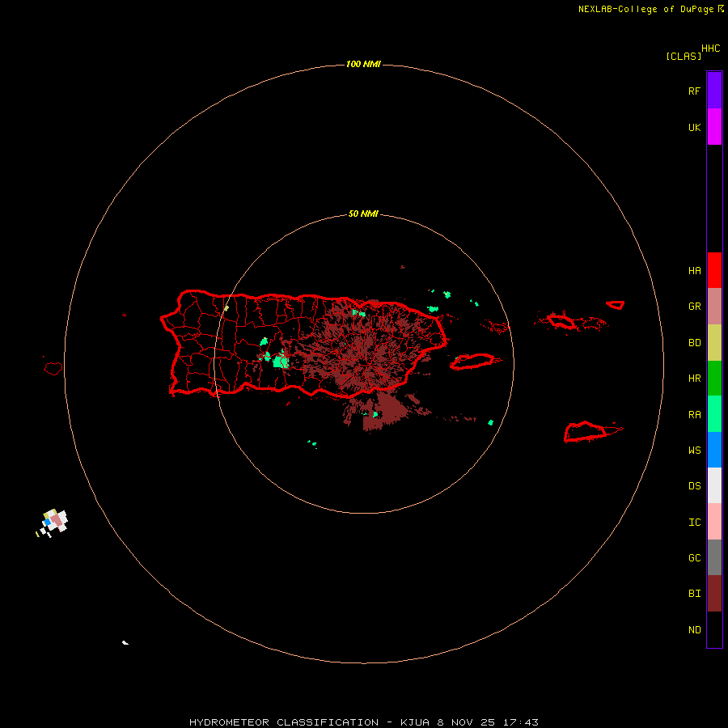Click the HHC product label
Viewport: 728px width, 728px height.
pos(711,49)
